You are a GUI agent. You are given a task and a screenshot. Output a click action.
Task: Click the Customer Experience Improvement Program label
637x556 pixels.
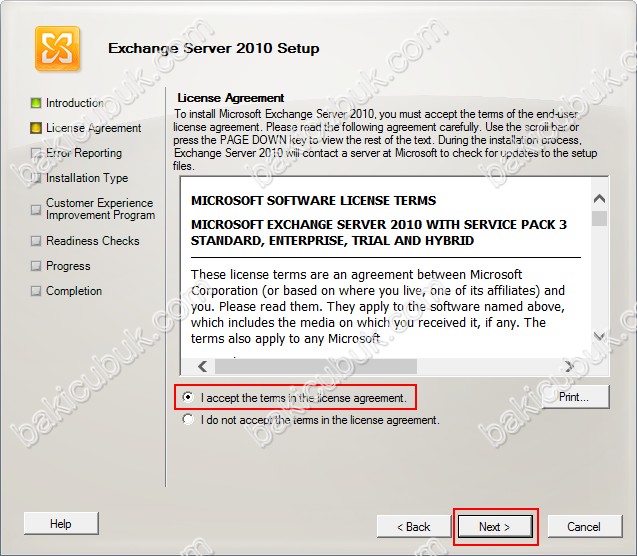(100, 209)
